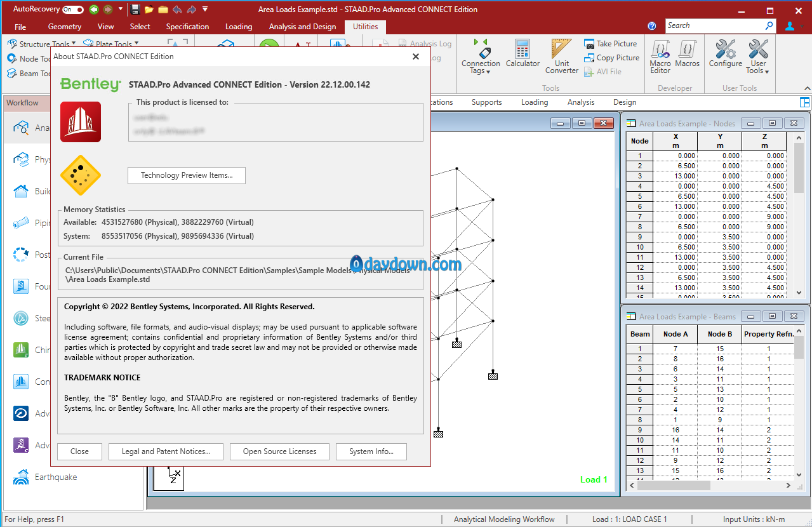
Task: Open the Unit Converter tool
Action: point(562,57)
